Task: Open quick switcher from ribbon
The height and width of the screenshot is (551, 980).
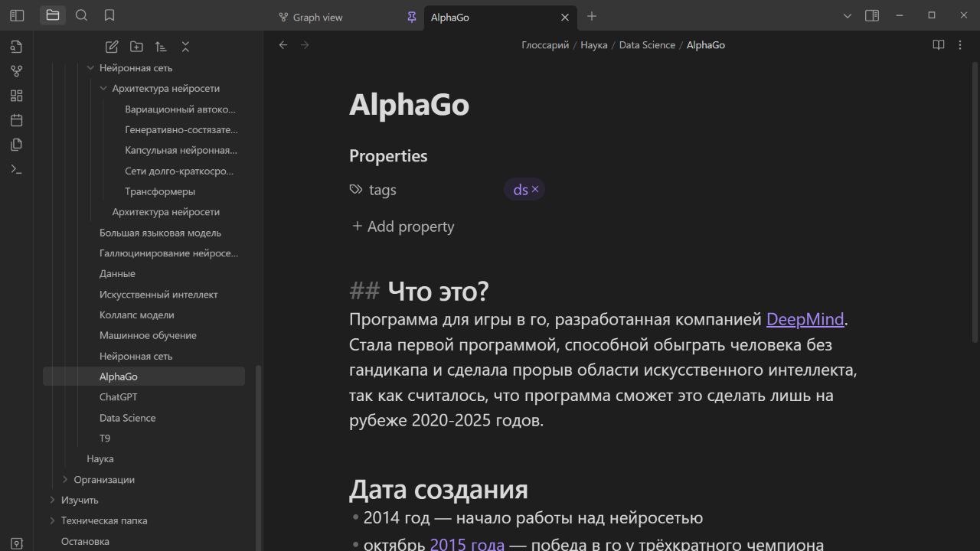Action: coord(17,47)
